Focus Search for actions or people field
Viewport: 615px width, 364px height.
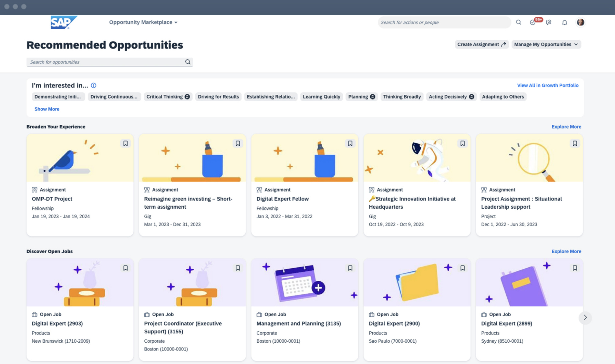tap(444, 22)
